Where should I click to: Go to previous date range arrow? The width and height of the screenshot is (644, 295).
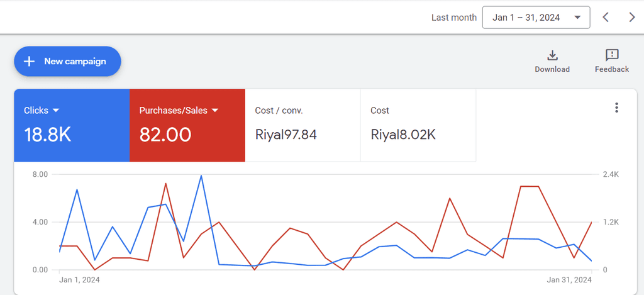point(606,17)
